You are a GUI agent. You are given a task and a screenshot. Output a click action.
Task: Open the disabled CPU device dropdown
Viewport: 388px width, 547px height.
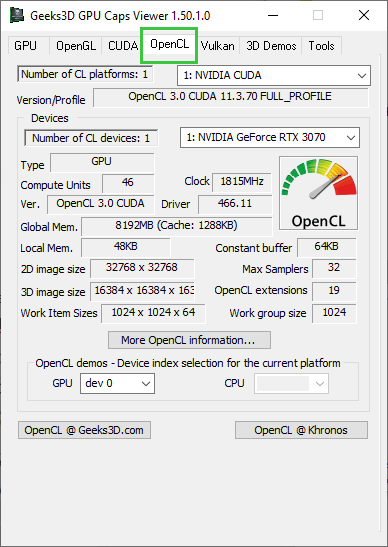point(291,383)
